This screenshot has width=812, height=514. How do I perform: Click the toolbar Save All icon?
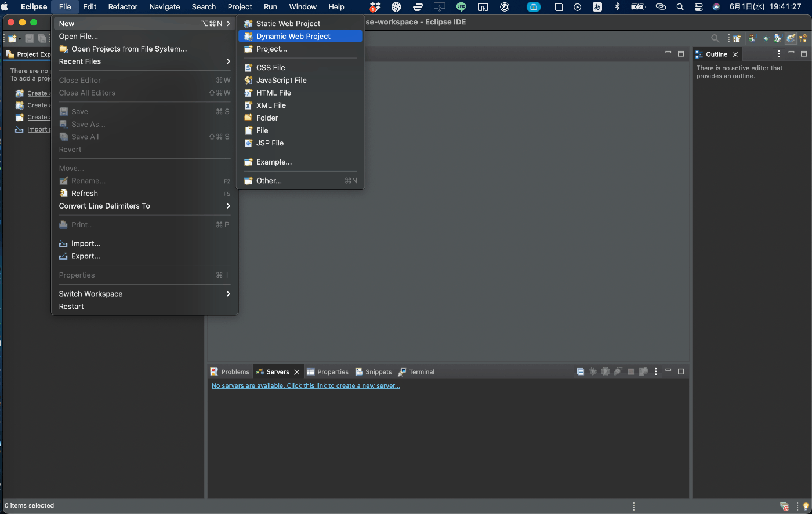[42, 38]
